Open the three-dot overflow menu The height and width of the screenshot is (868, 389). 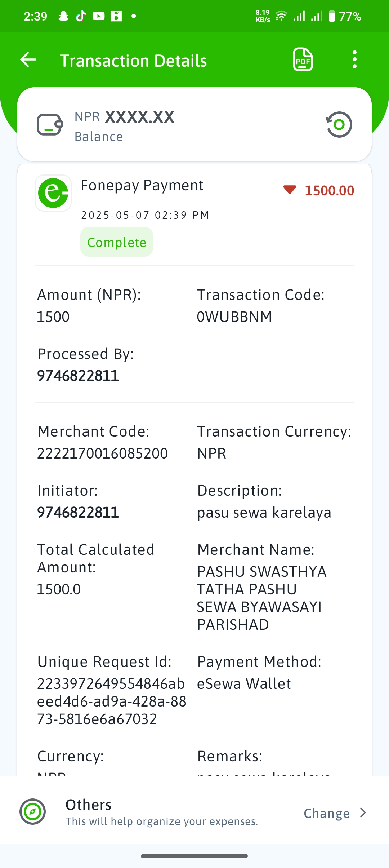click(x=354, y=59)
